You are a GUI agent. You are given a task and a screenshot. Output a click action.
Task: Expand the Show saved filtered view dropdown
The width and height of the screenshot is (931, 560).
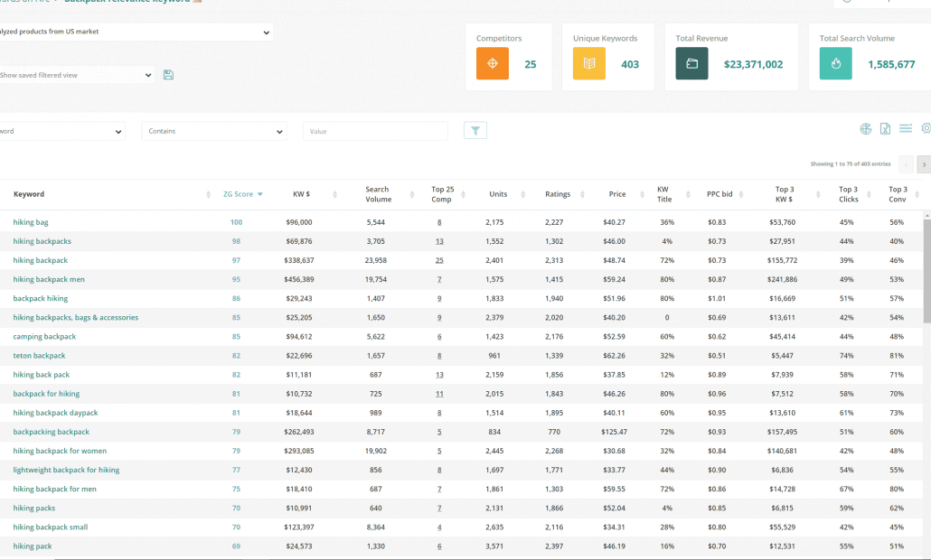tap(77, 75)
